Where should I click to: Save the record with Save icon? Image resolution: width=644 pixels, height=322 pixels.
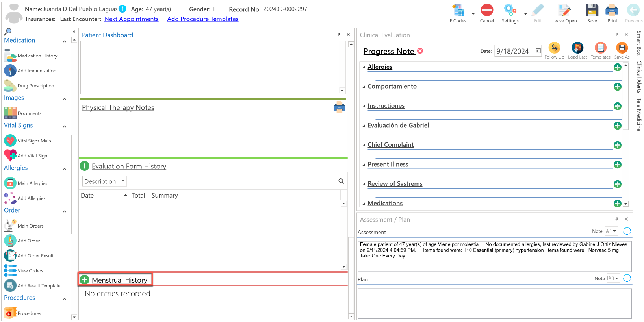(x=592, y=10)
